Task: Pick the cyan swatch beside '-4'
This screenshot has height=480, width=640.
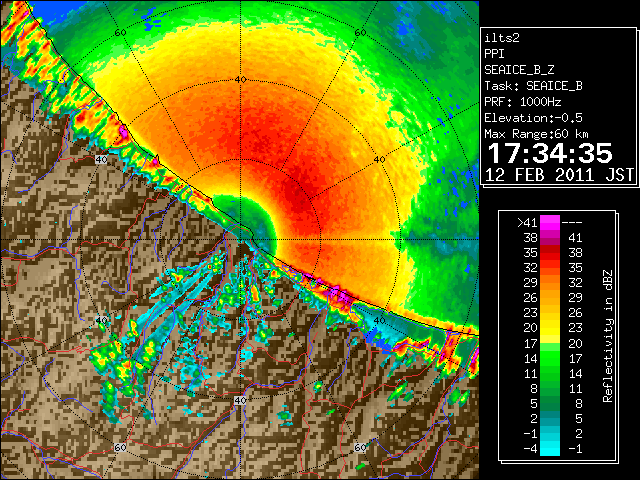Action: [x=550, y=449]
